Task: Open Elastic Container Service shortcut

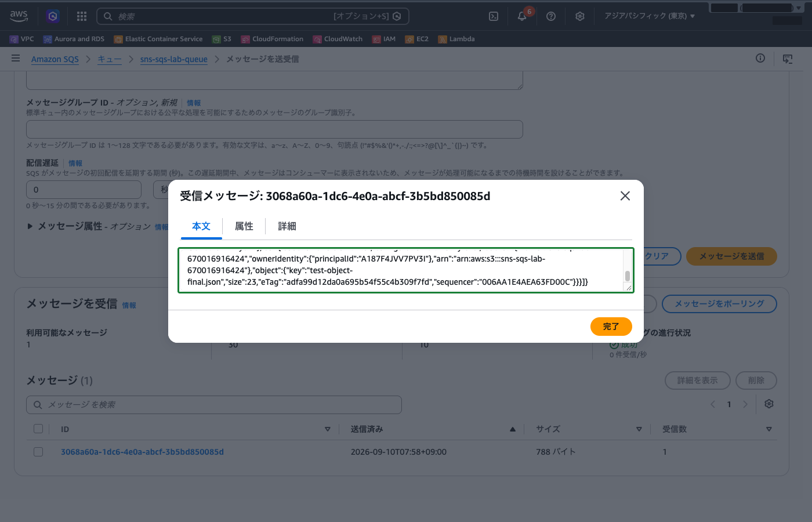Action: (158, 39)
